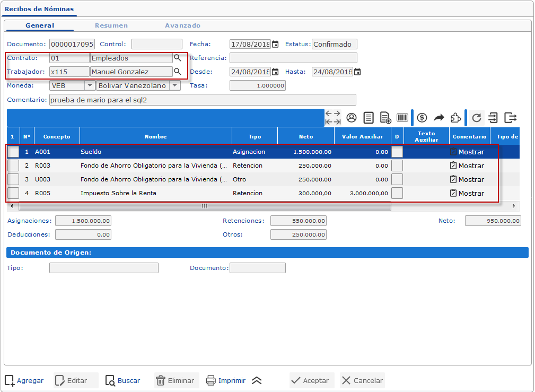Open the Bolivar Venezolano dropdown
The image size is (535, 392).
pyautogui.click(x=174, y=85)
